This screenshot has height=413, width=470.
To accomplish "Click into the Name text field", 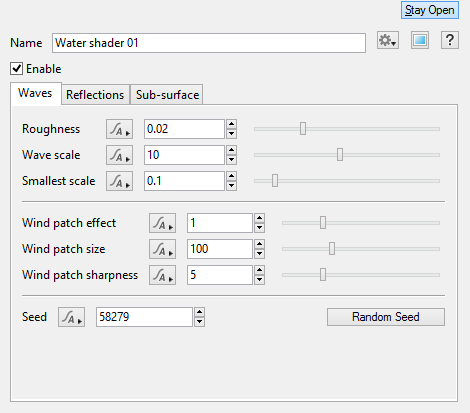I will [209, 43].
